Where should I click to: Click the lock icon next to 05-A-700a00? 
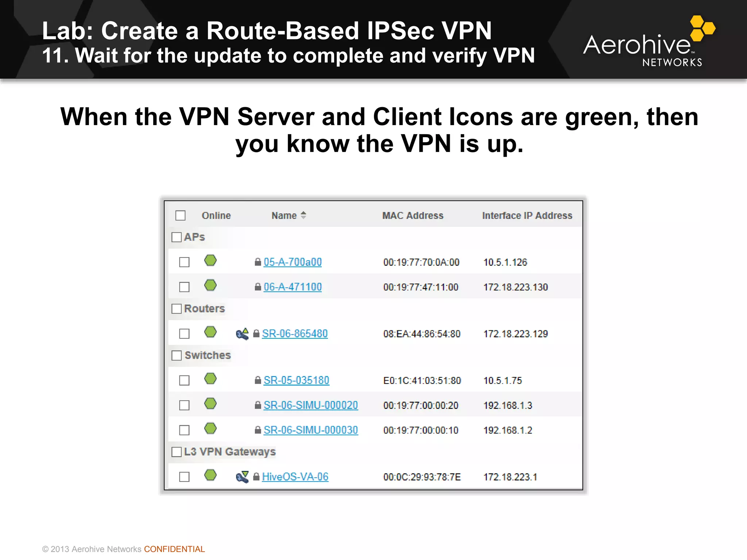click(258, 262)
